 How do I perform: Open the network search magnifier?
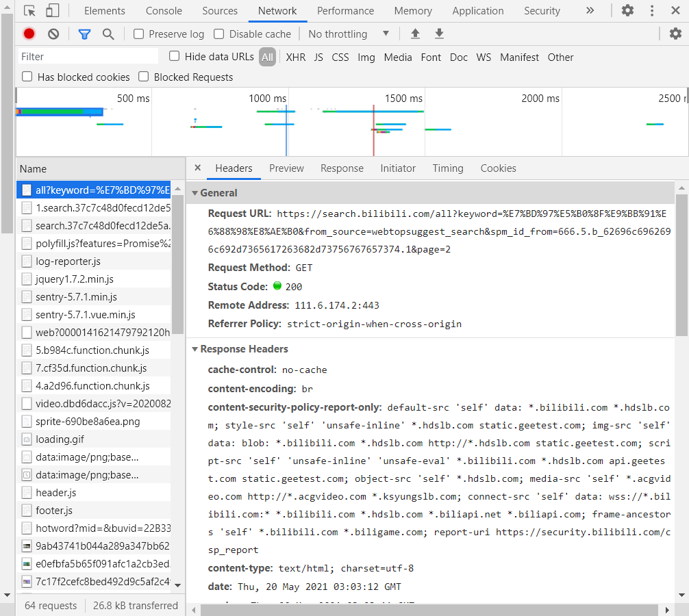pyautogui.click(x=108, y=34)
